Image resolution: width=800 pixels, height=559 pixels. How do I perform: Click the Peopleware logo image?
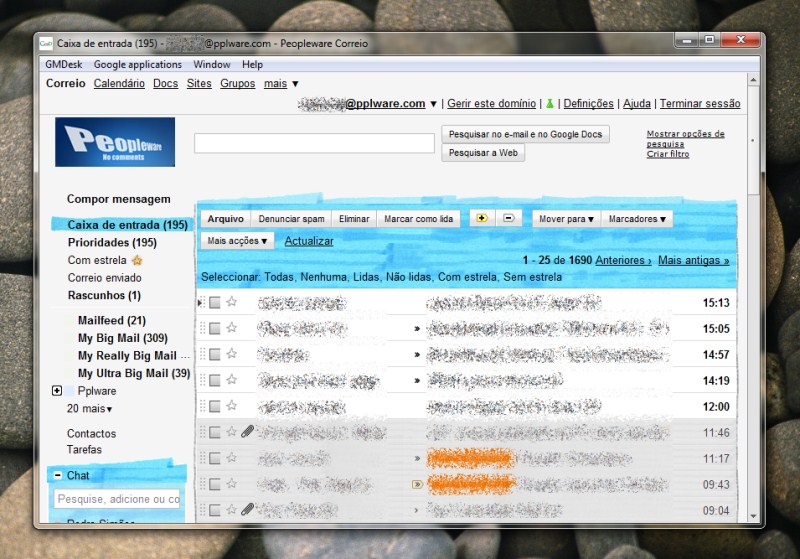click(x=115, y=142)
